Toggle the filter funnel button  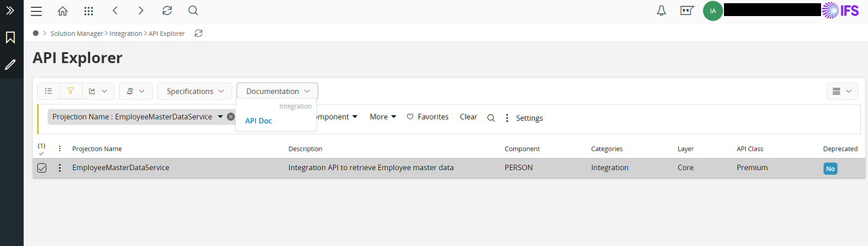(x=71, y=91)
